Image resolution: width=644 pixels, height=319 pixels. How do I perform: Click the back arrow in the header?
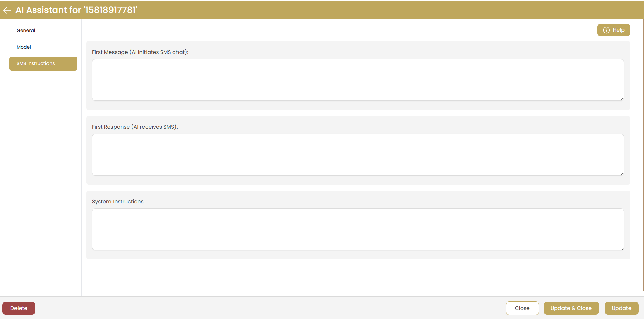pyautogui.click(x=7, y=10)
